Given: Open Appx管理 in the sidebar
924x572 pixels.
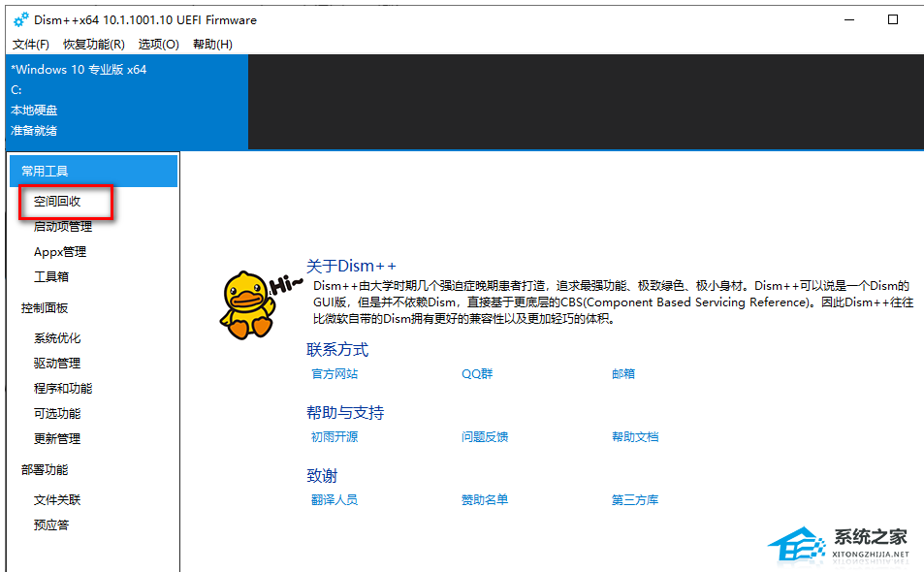Looking at the screenshot, I should click(x=60, y=252).
